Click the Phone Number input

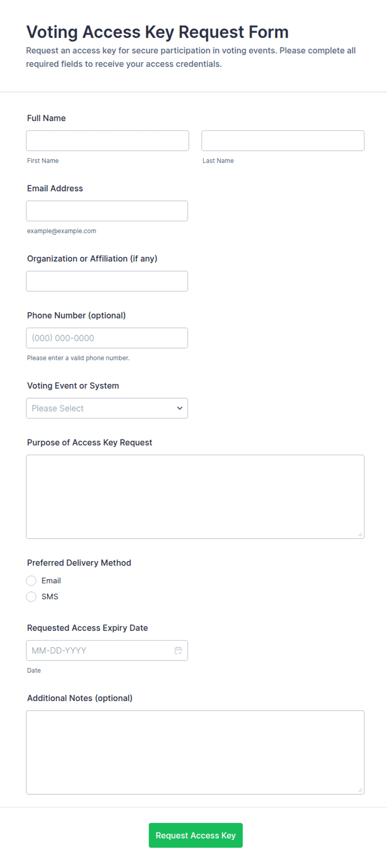click(x=107, y=338)
